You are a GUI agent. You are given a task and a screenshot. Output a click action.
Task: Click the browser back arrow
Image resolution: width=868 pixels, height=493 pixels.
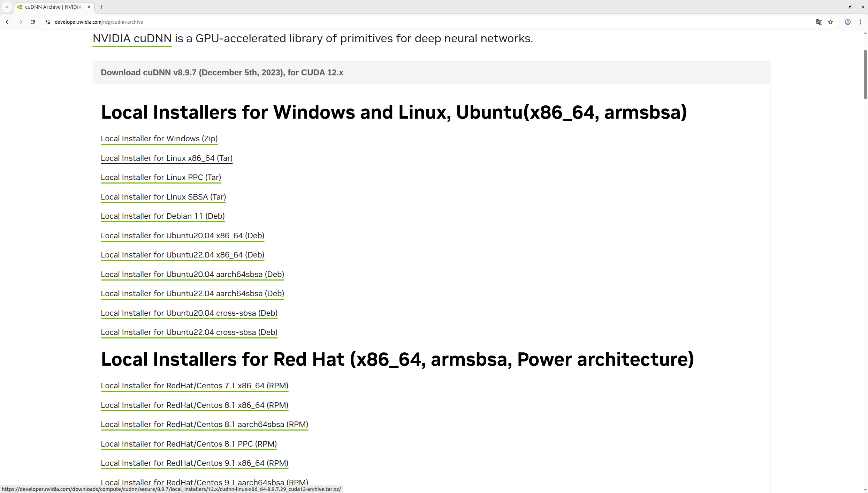(x=8, y=22)
